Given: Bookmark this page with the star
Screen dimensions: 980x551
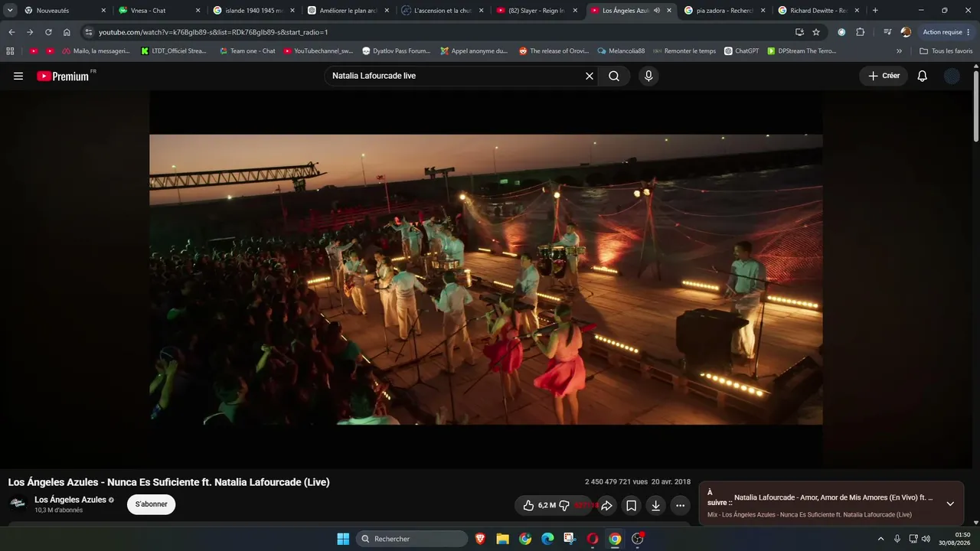Looking at the screenshot, I should [x=816, y=32].
